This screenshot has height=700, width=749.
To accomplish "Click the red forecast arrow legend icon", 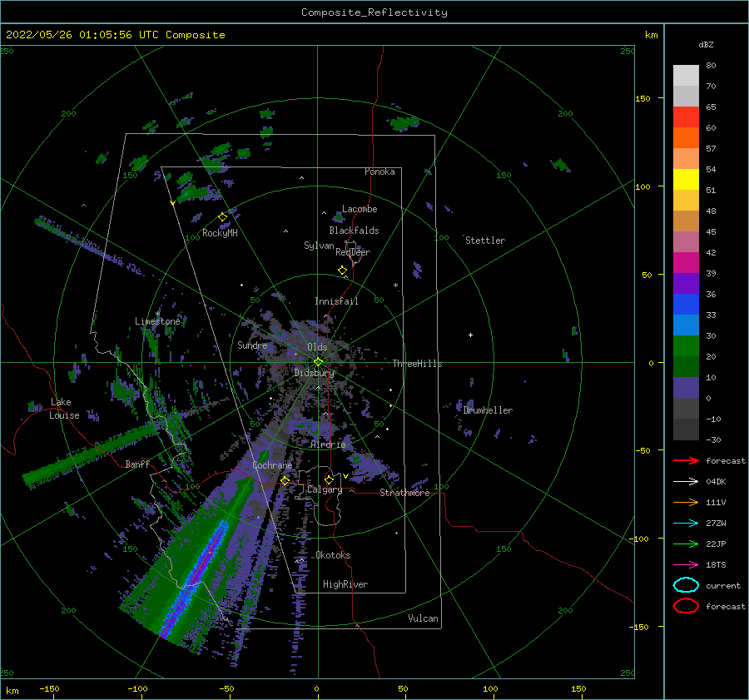I will tap(686, 460).
